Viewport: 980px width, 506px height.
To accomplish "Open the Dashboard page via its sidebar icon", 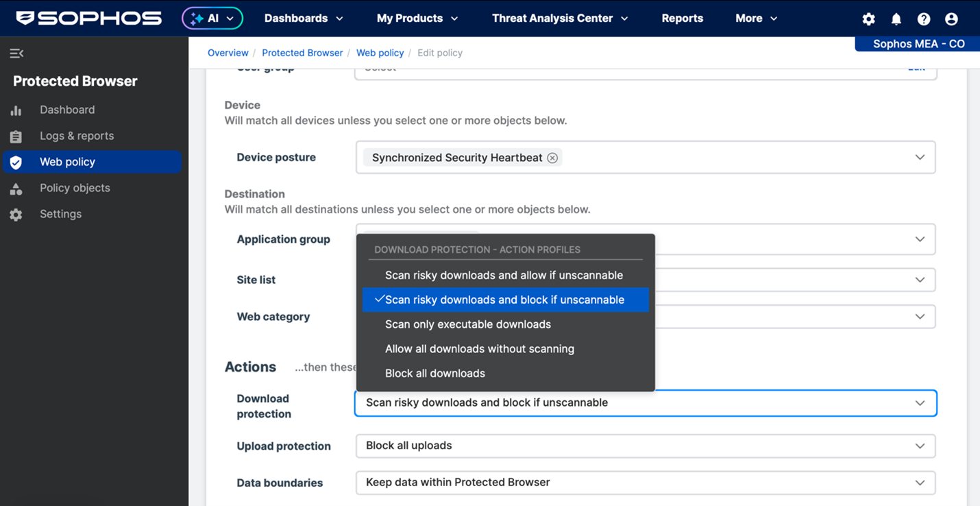I will (x=15, y=110).
